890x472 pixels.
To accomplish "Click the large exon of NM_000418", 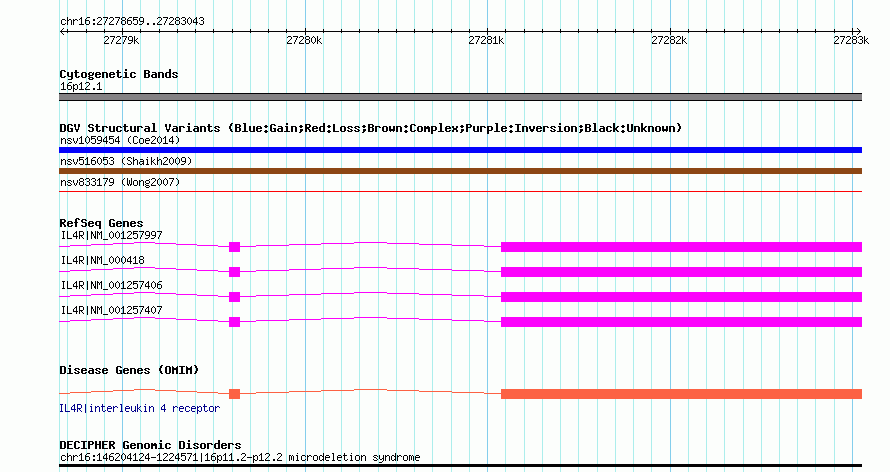I will pyautogui.click(x=682, y=272).
